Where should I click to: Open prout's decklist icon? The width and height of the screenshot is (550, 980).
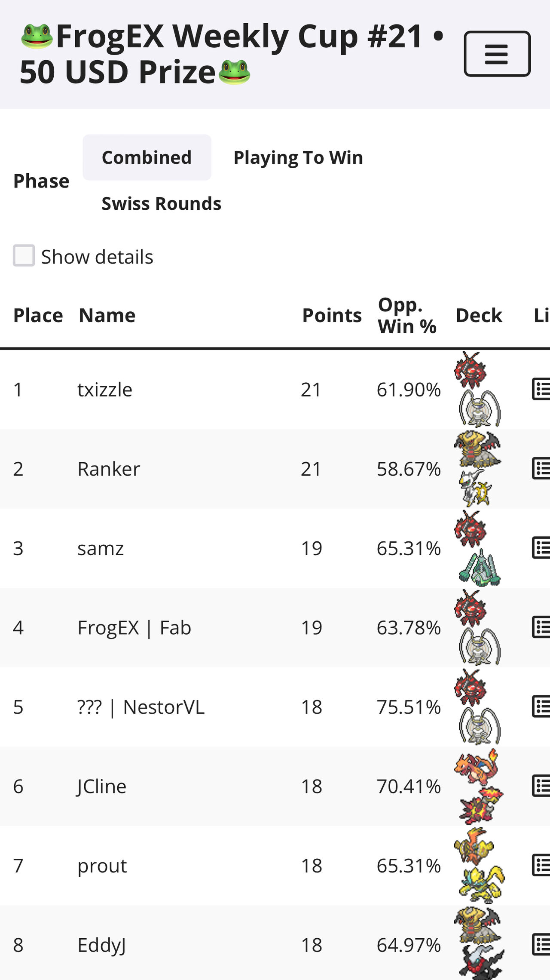[x=541, y=865]
